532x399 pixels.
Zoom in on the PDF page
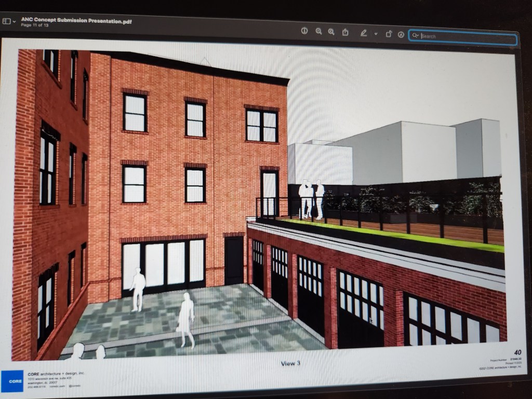coord(331,32)
